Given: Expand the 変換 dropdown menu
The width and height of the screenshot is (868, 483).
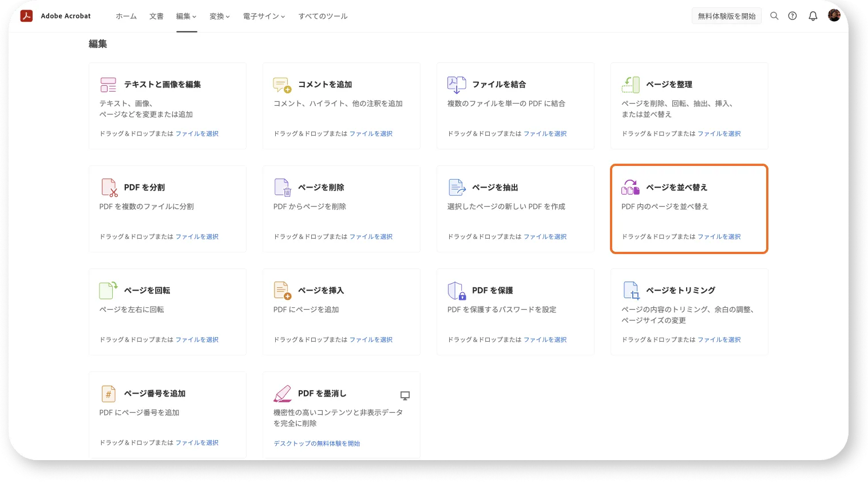Looking at the screenshot, I should [x=220, y=17].
